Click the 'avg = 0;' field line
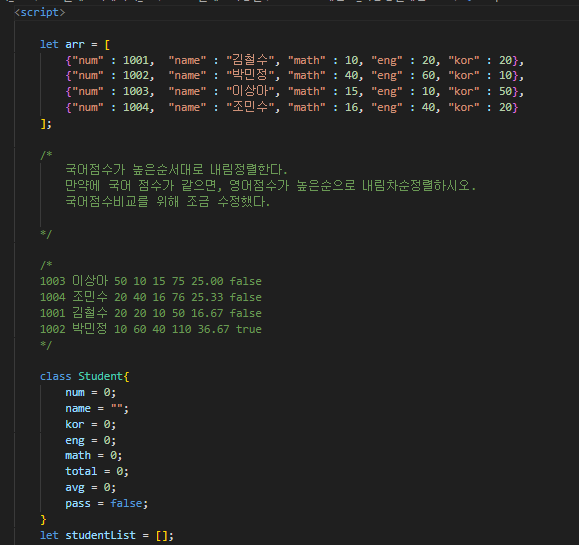 90,487
